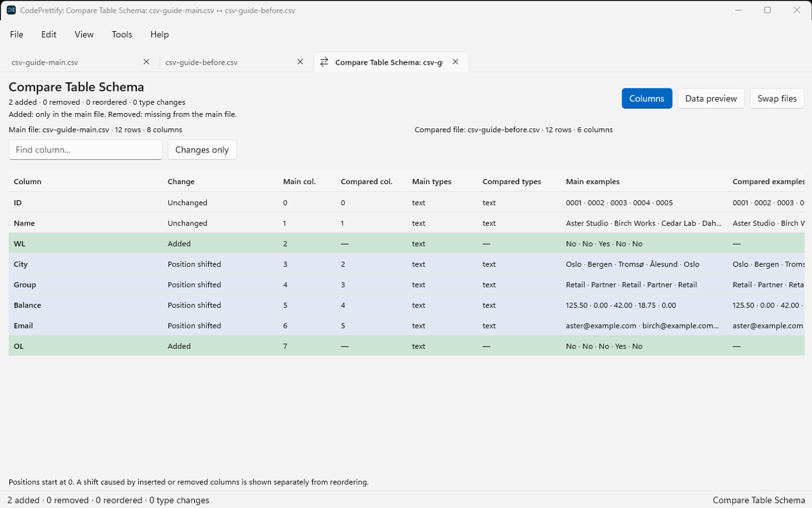812x508 pixels.
Task: Switch to Data preview
Action: (x=711, y=98)
